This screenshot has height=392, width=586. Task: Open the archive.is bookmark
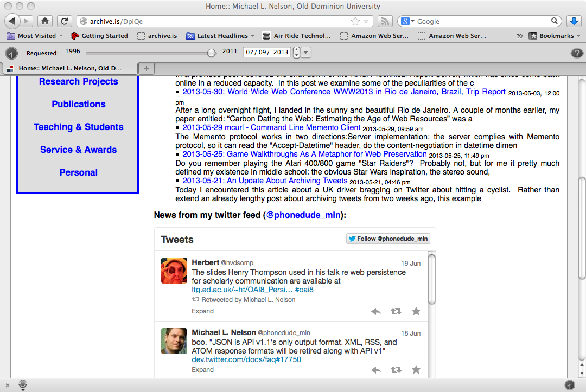click(x=157, y=36)
